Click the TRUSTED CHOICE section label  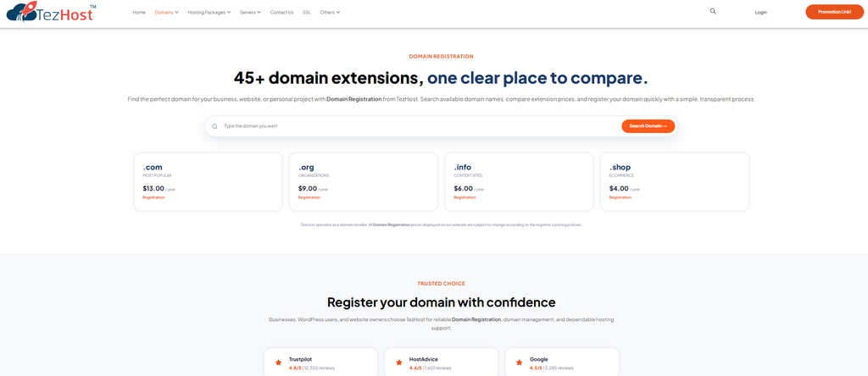click(x=441, y=284)
